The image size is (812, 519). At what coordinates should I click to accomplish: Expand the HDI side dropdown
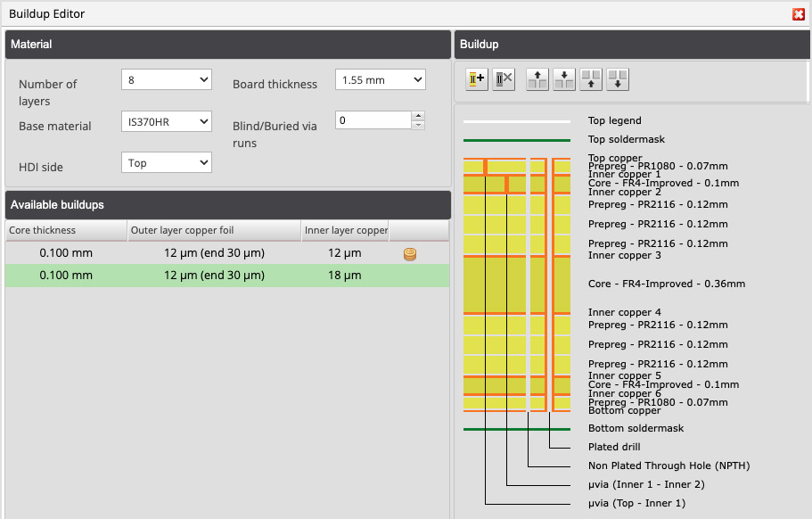(167, 162)
